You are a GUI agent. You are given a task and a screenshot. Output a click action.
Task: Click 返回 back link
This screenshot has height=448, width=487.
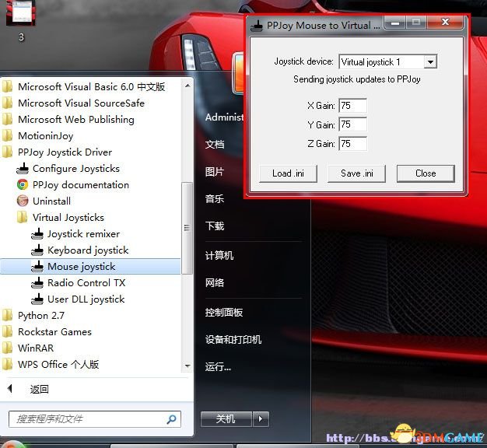[39, 389]
